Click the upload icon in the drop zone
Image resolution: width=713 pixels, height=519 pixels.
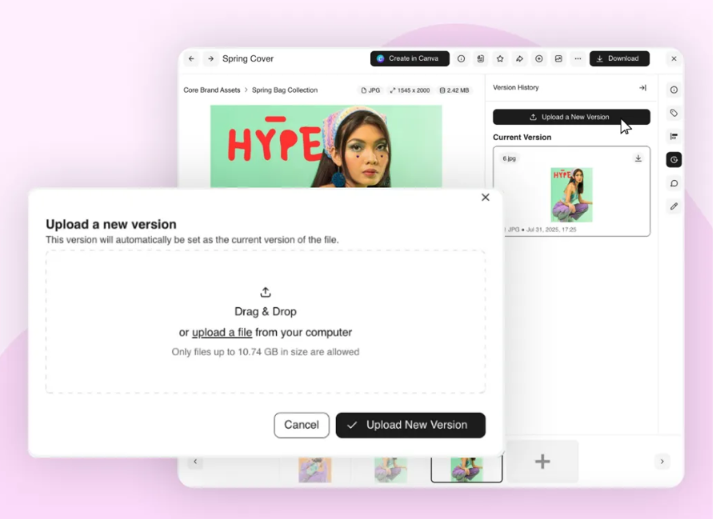click(x=266, y=292)
